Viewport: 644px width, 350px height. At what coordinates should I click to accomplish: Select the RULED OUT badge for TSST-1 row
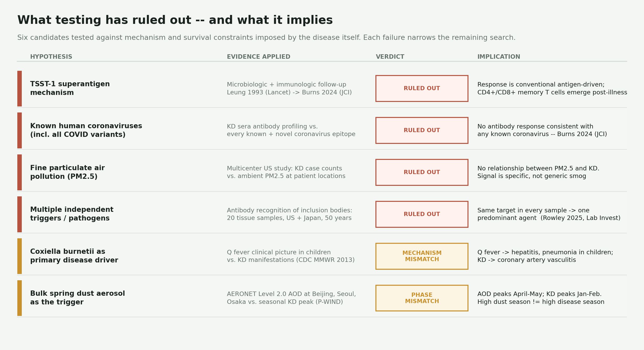(x=422, y=88)
